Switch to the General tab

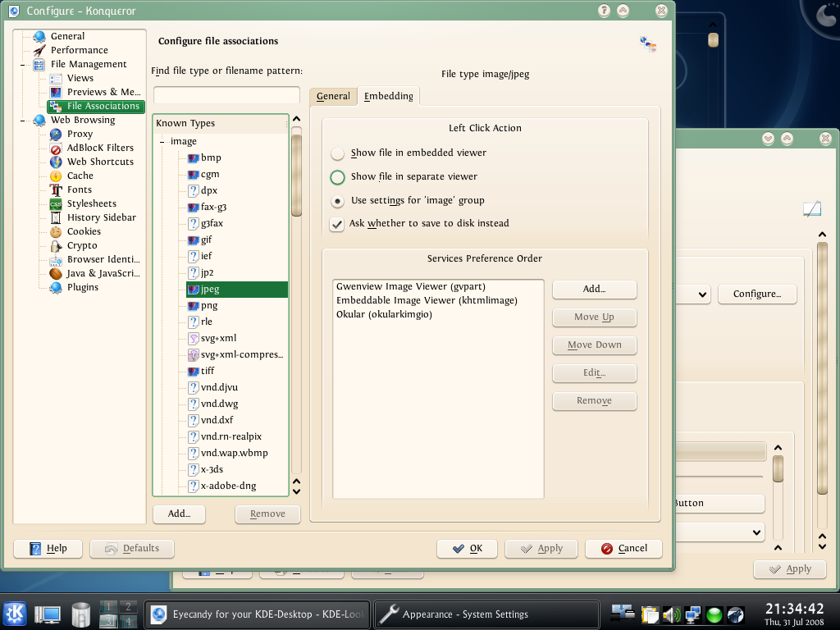(x=333, y=97)
